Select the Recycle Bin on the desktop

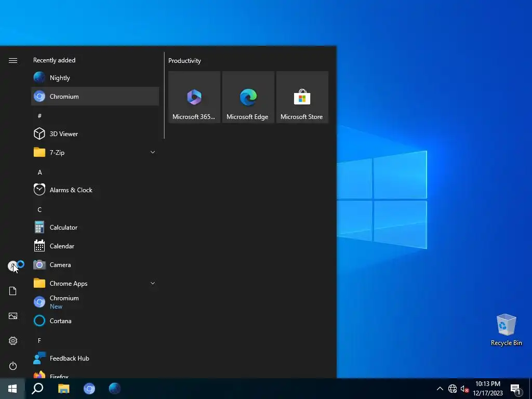tap(506, 330)
